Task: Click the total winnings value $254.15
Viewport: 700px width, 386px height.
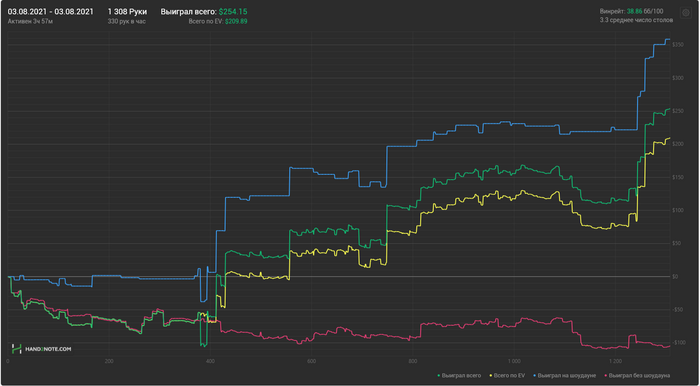Action: 233,12
